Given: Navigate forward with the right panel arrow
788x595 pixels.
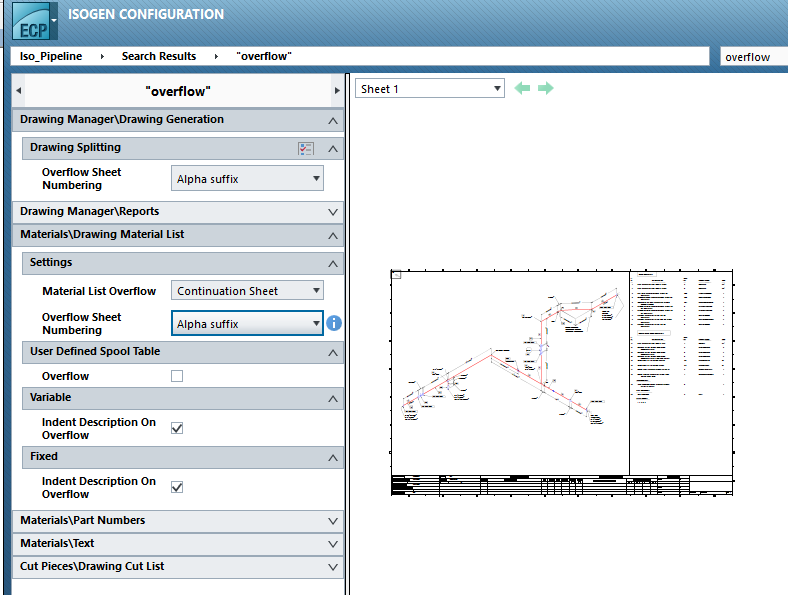Looking at the screenshot, I should (x=337, y=91).
